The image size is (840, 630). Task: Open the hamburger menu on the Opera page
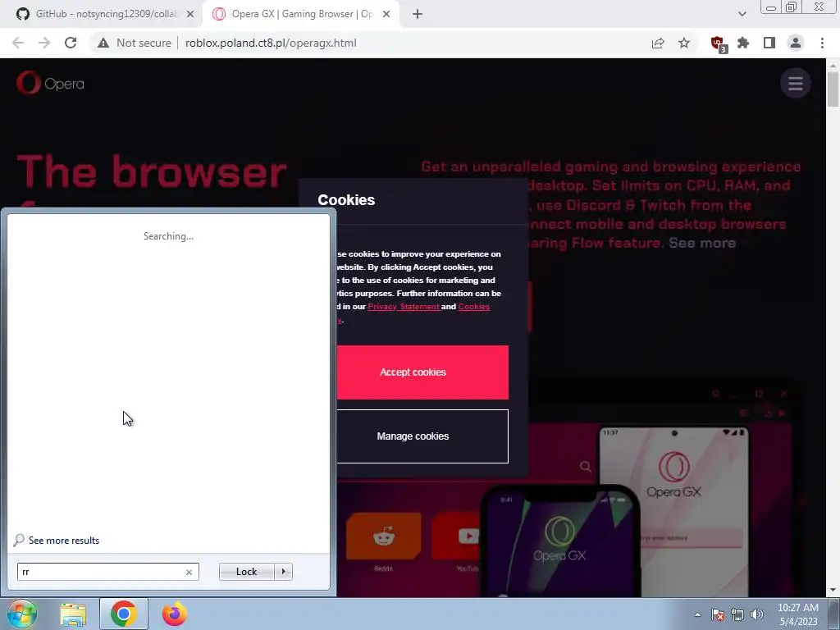click(x=795, y=83)
